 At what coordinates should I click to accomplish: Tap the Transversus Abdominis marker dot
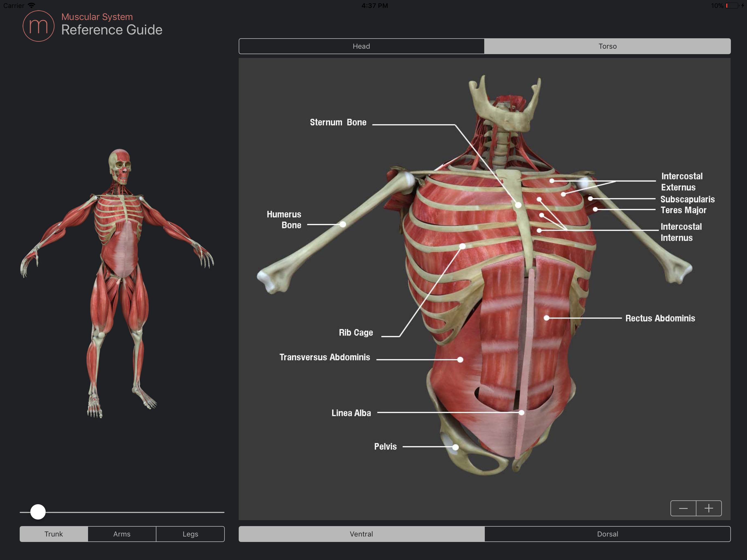click(x=460, y=360)
